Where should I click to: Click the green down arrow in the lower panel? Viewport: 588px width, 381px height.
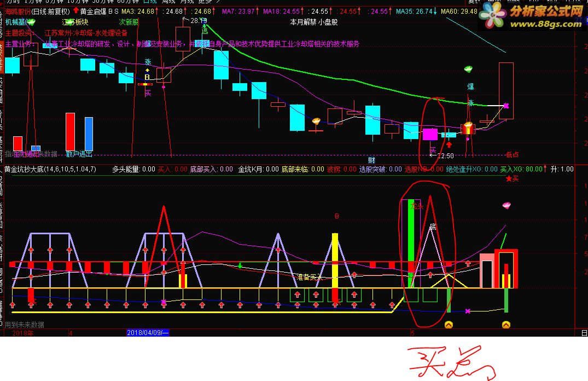(240, 265)
